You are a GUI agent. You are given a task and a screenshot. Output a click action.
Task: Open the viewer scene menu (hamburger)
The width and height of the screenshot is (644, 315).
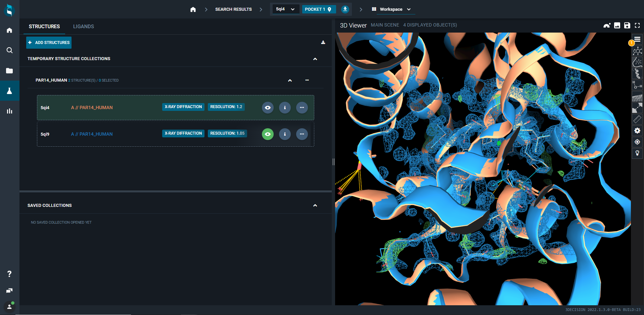637,39
